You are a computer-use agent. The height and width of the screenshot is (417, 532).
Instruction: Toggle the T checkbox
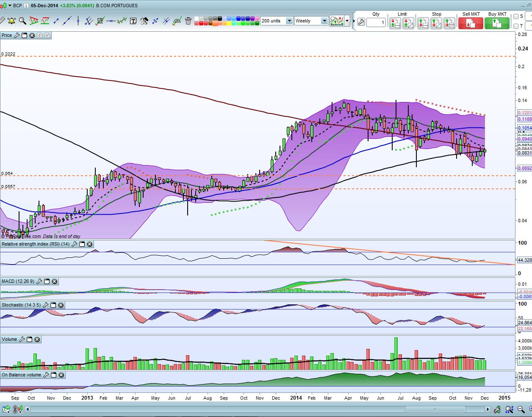point(516,26)
